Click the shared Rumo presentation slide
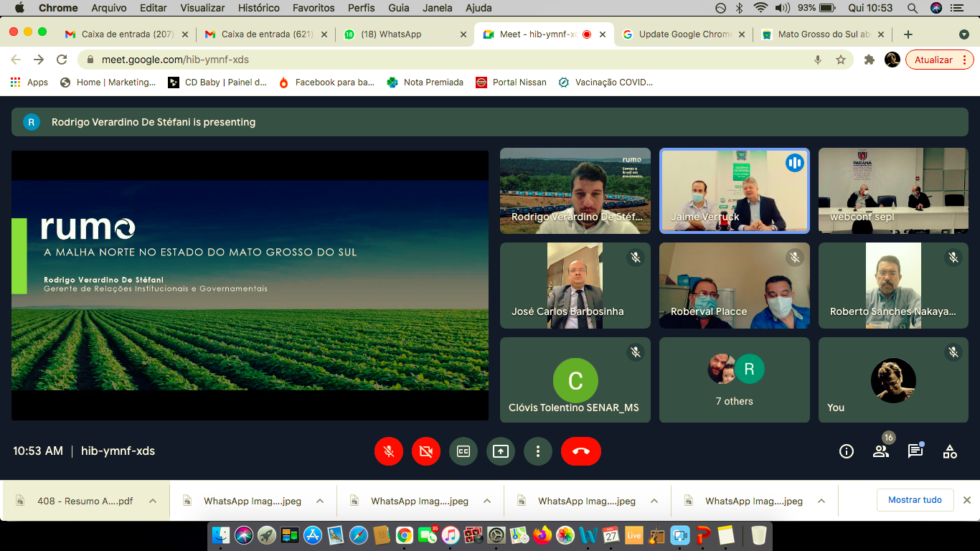The image size is (980, 551). (250, 285)
